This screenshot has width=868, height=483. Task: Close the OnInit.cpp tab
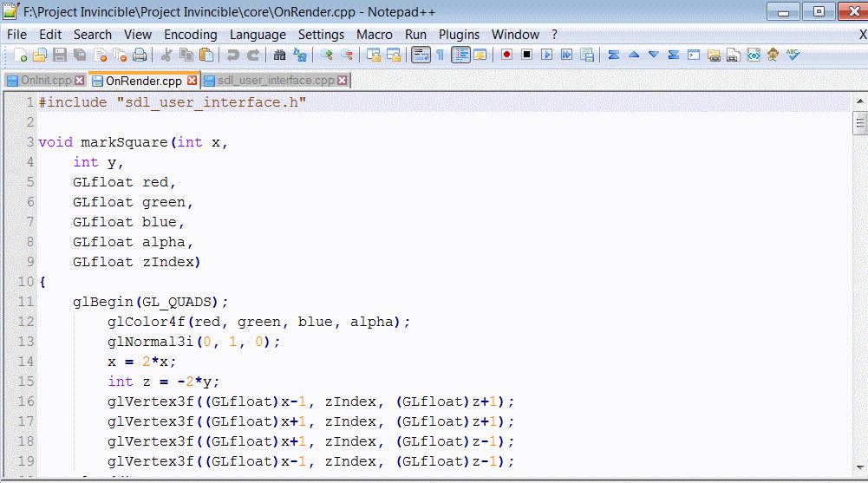[80, 81]
